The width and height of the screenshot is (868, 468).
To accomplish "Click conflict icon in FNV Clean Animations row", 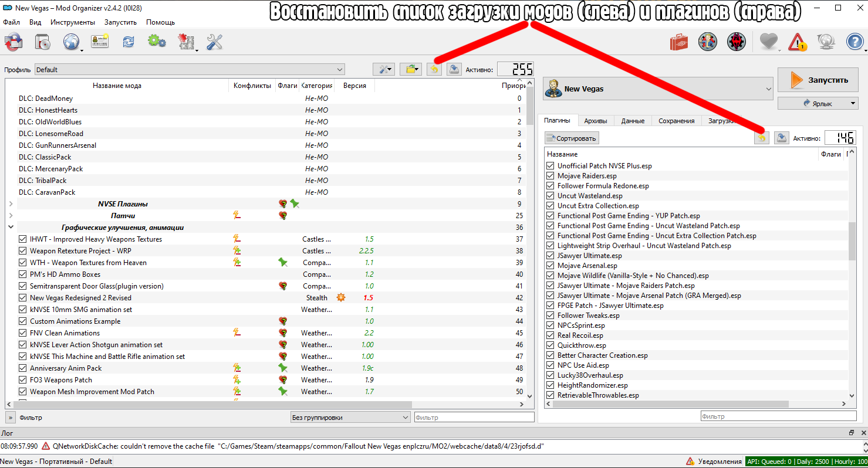I will point(237,333).
